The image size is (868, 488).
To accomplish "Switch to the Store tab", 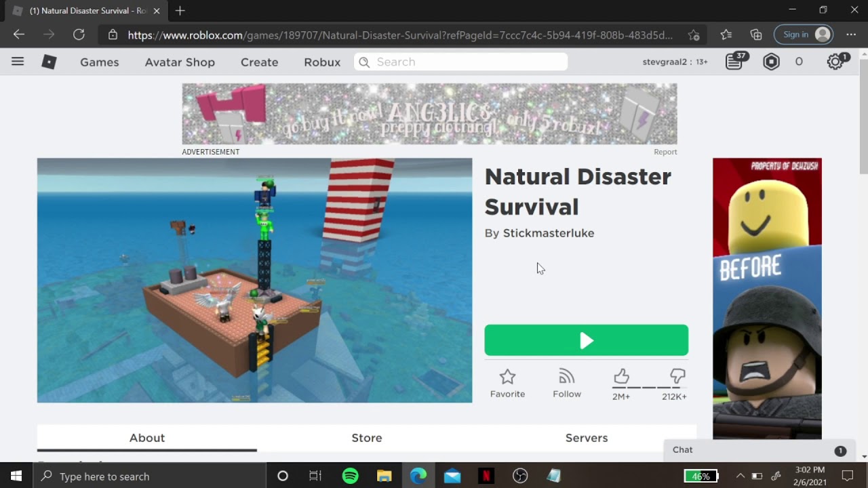I will [367, 438].
